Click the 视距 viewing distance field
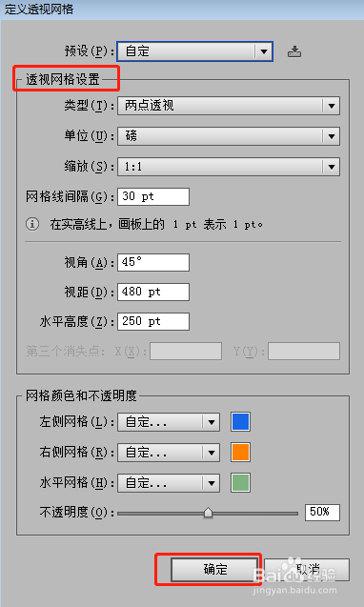This screenshot has height=607, width=364. tap(153, 292)
